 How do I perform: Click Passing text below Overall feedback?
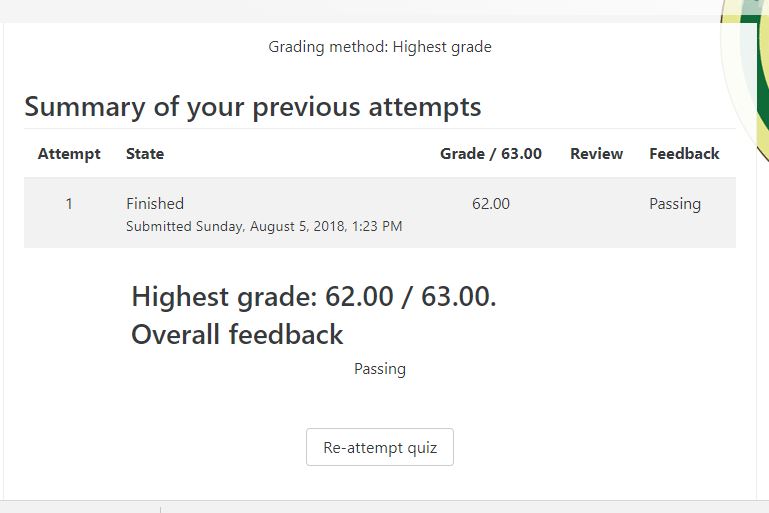click(x=380, y=369)
